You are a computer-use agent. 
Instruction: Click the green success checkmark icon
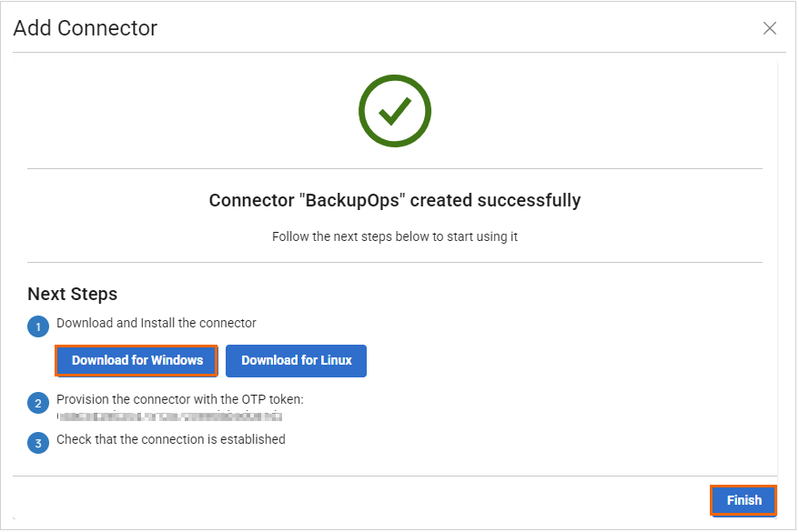tap(394, 111)
